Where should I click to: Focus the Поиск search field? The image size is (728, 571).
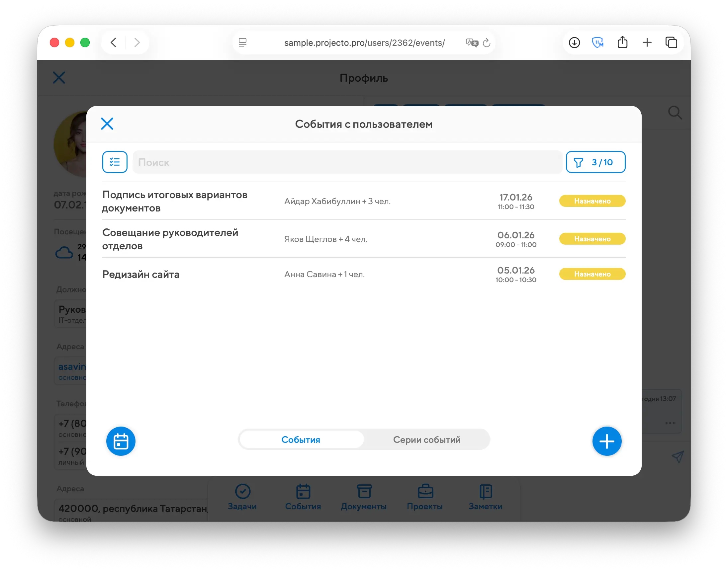pos(347,162)
